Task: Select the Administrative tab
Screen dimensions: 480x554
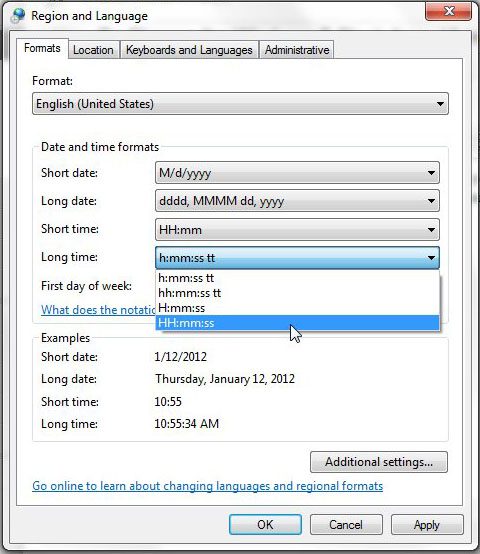Action: tap(297, 50)
